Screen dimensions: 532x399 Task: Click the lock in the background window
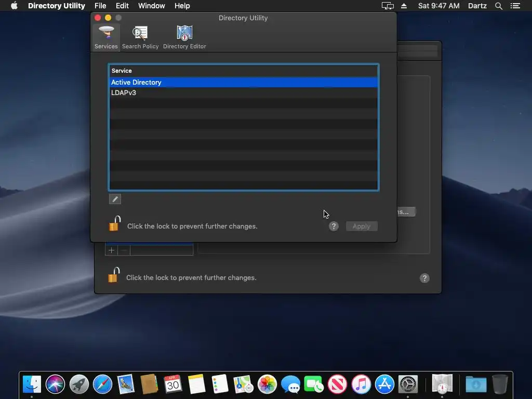[114, 275]
